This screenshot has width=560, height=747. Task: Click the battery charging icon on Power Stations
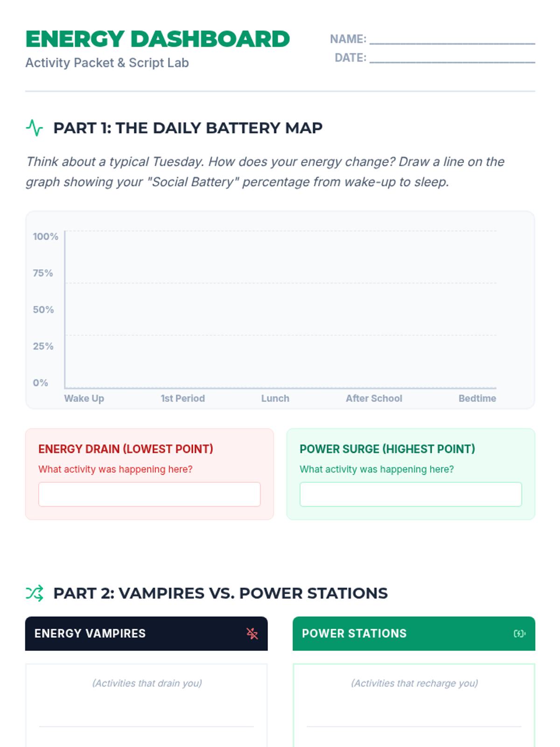(519, 634)
